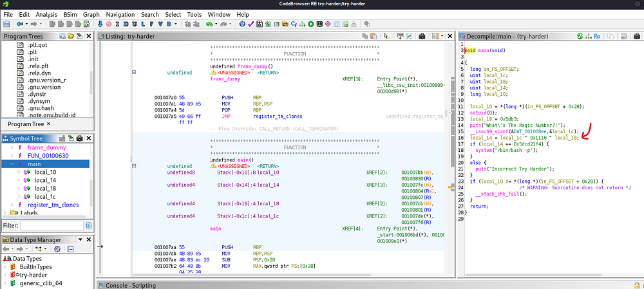The height and width of the screenshot is (289, 644).
Task: Close the Program Tree tab with its x
Action: pyautogui.click(x=50, y=124)
